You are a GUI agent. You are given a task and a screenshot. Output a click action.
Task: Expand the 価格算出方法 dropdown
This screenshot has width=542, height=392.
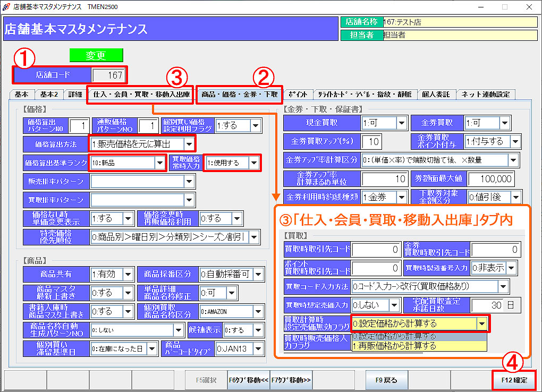coord(189,143)
